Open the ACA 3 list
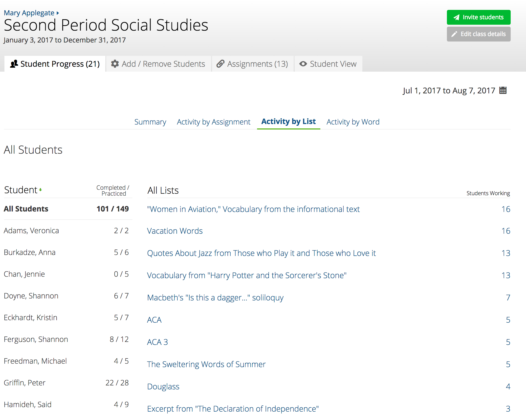 (157, 342)
